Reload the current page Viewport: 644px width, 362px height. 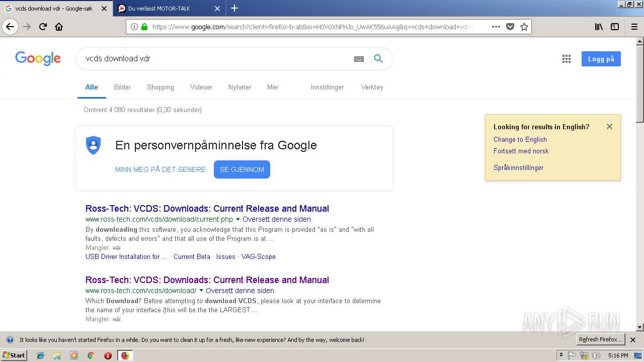(43, 27)
